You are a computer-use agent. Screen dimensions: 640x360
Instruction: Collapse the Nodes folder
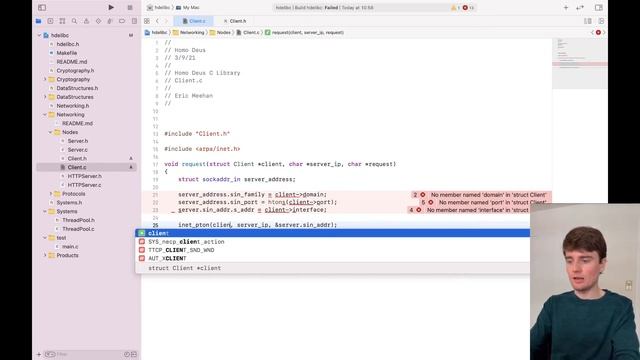pyautogui.click(x=51, y=132)
